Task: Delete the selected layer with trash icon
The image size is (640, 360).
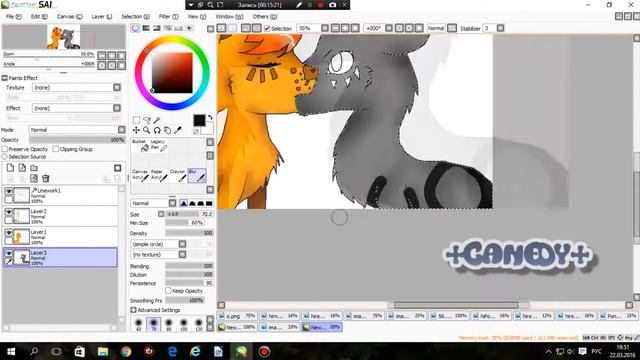Action: (x=46, y=178)
